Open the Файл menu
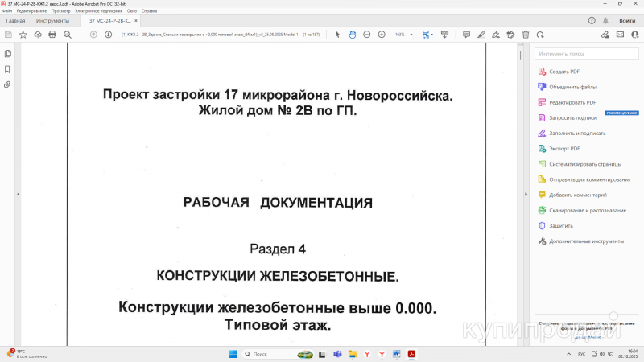The width and height of the screenshot is (644, 362). [x=7, y=11]
